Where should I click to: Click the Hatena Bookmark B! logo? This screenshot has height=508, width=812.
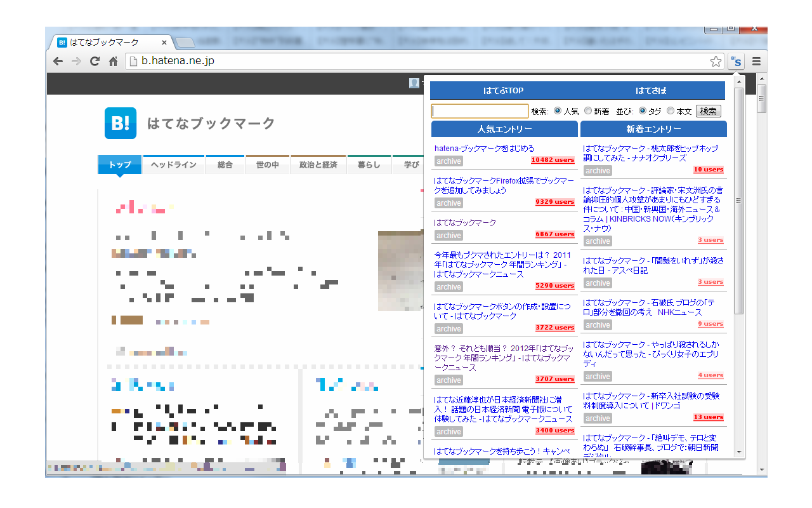121,123
